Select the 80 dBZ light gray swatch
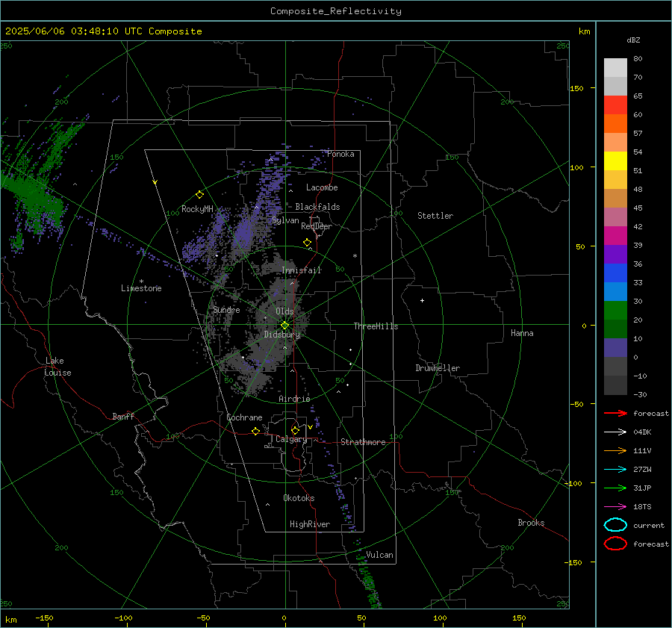Viewport: 672px width, 628px height. point(615,67)
